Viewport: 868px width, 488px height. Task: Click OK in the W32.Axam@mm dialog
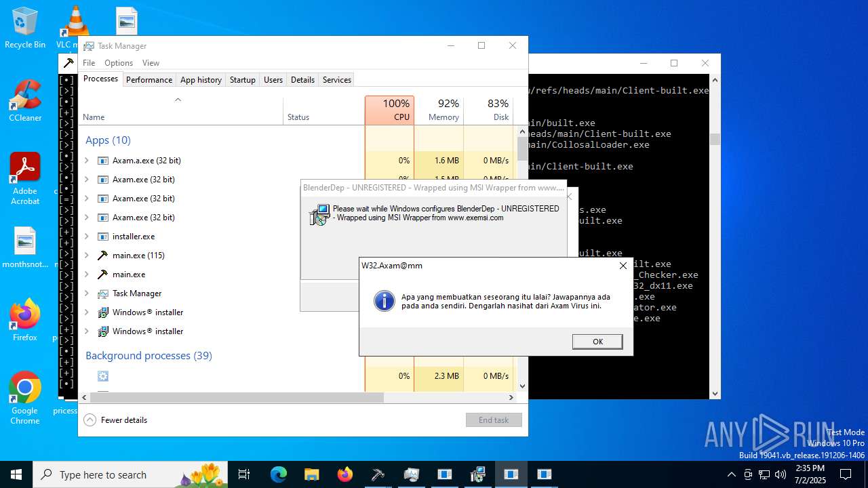tap(597, 342)
